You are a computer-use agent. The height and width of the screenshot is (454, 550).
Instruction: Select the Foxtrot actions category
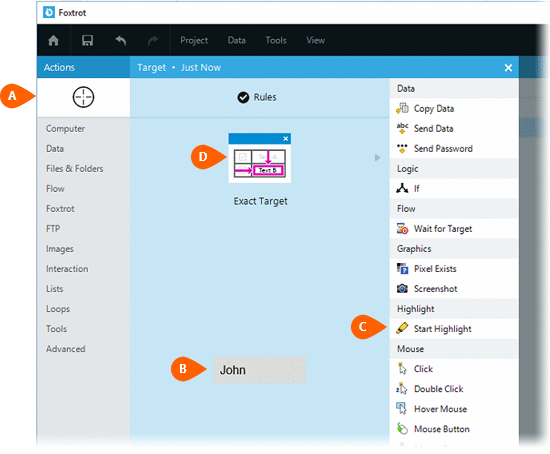[60, 209]
